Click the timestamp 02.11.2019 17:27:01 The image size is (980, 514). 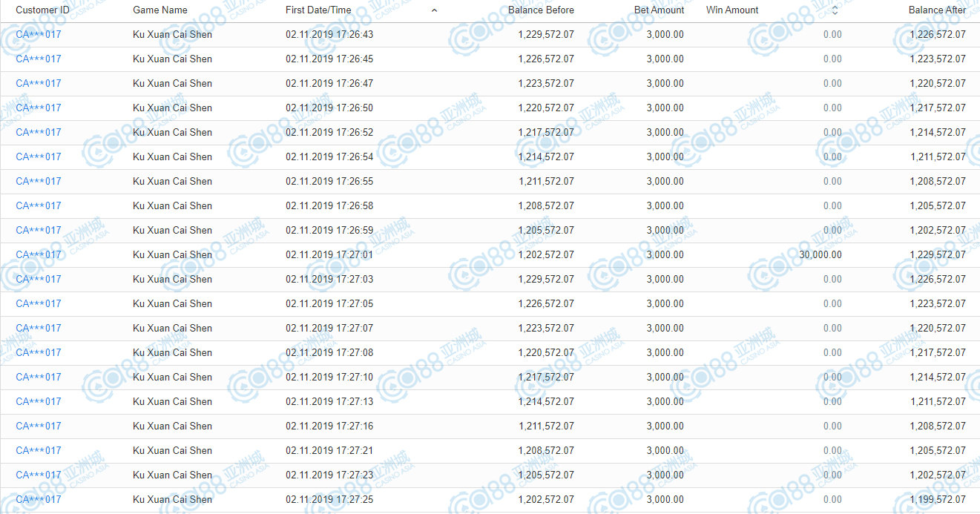coord(329,254)
